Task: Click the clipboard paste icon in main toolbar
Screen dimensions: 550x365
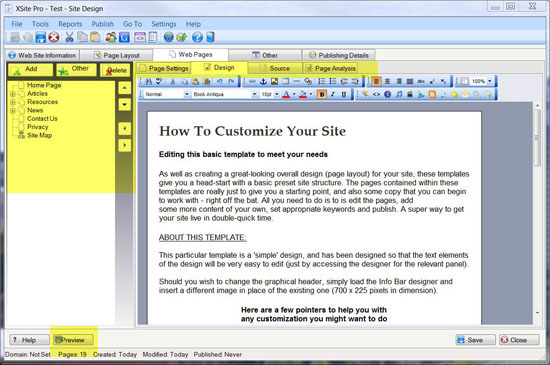Action: 95,37
